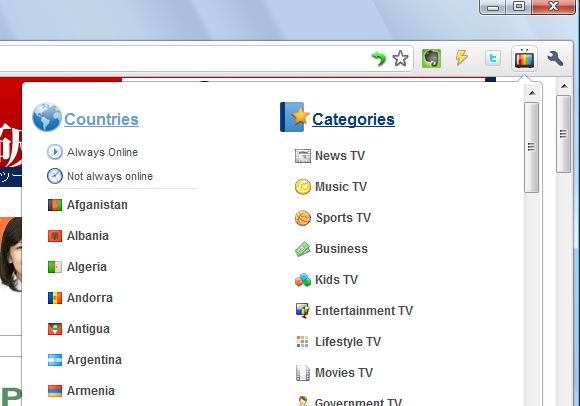Click the yellow lightning bolt extension icon
Viewport: 580px width, 406px height.
click(x=462, y=58)
